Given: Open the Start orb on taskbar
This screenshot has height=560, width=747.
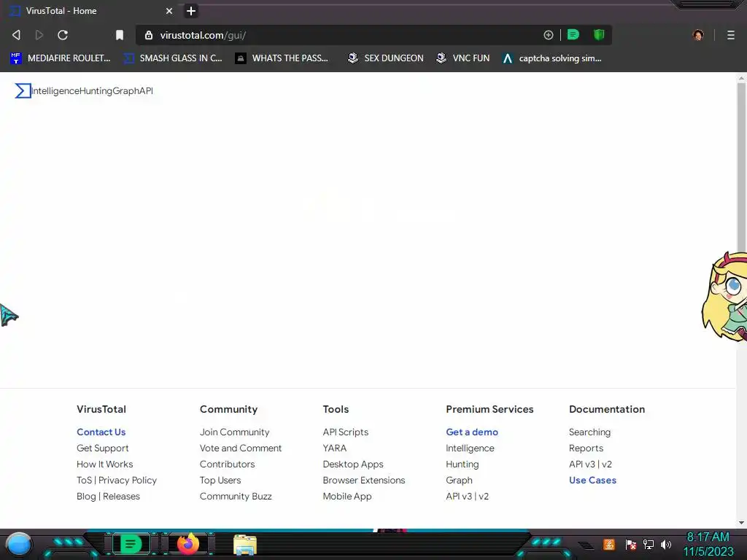Looking at the screenshot, I should tap(19, 544).
